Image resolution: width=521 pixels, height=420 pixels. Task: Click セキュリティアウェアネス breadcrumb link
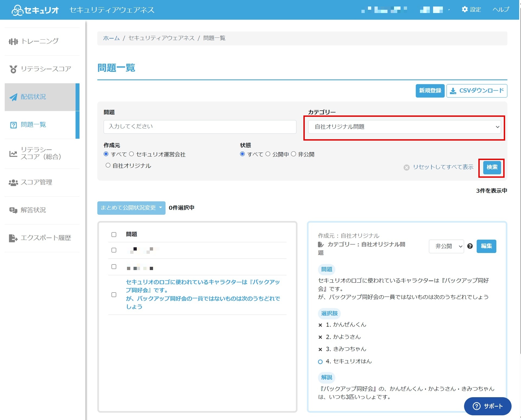161,38
